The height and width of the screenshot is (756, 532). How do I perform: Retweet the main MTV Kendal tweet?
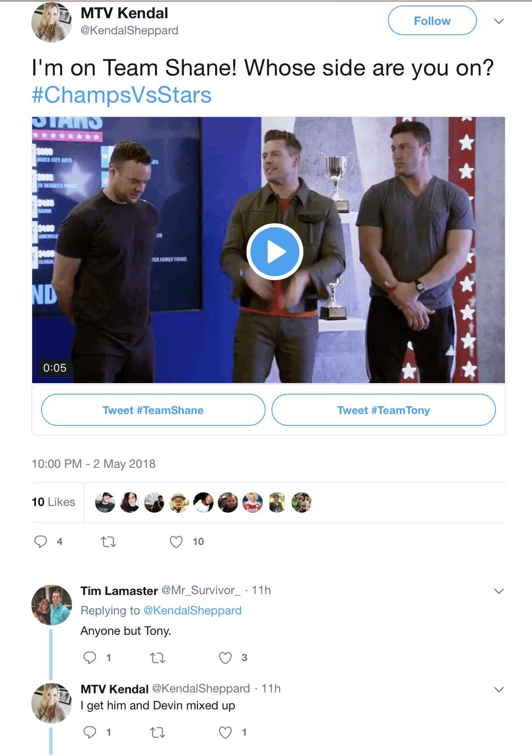[108, 542]
